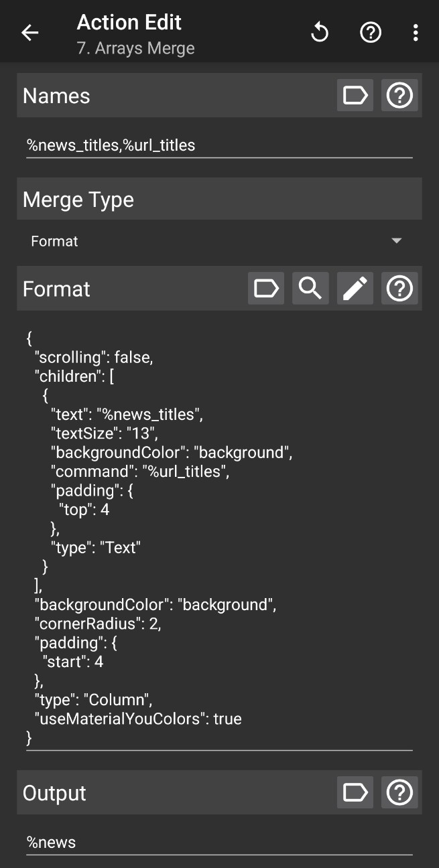This screenshot has width=439, height=868.
Task: Click the "7. Arrays Merge" subtitle
Action: 135,48
